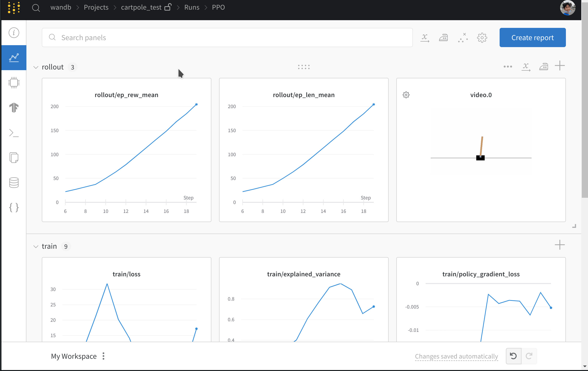Click the Search panels input field

point(227,38)
